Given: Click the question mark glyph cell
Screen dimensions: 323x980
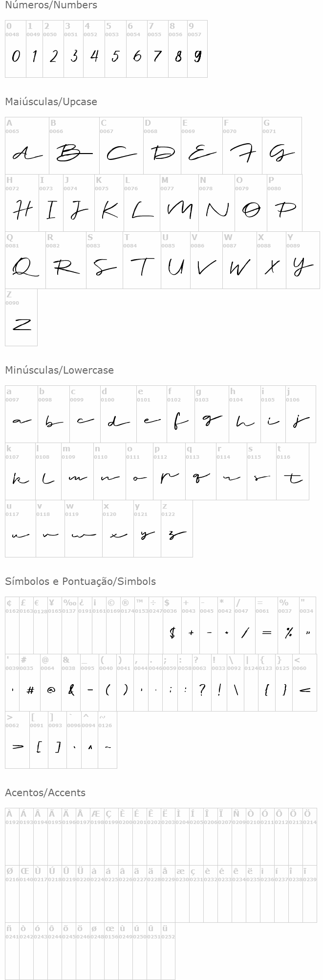Looking at the screenshot, I should pos(201,683).
